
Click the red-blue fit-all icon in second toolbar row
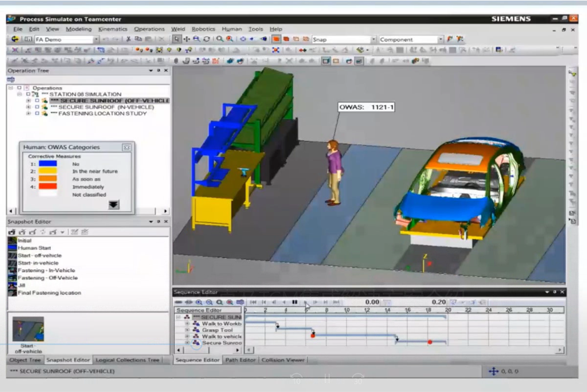pos(276,50)
